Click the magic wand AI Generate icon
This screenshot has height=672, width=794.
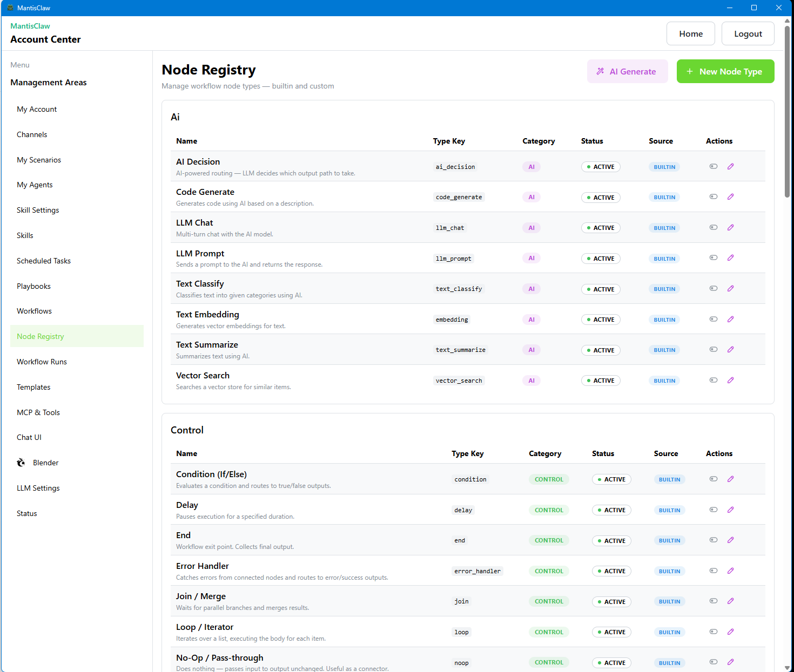(x=600, y=71)
